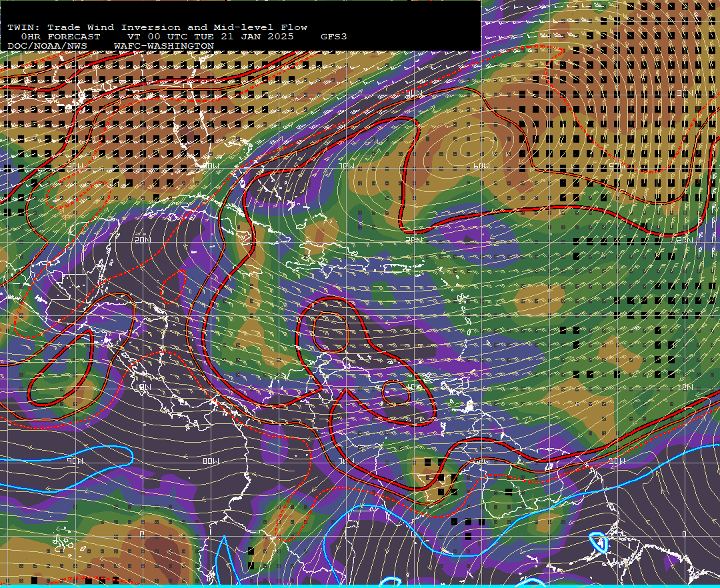Select the "DOC/NOAA/NWS" header text
This screenshot has width=720, height=588.
(x=47, y=47)
